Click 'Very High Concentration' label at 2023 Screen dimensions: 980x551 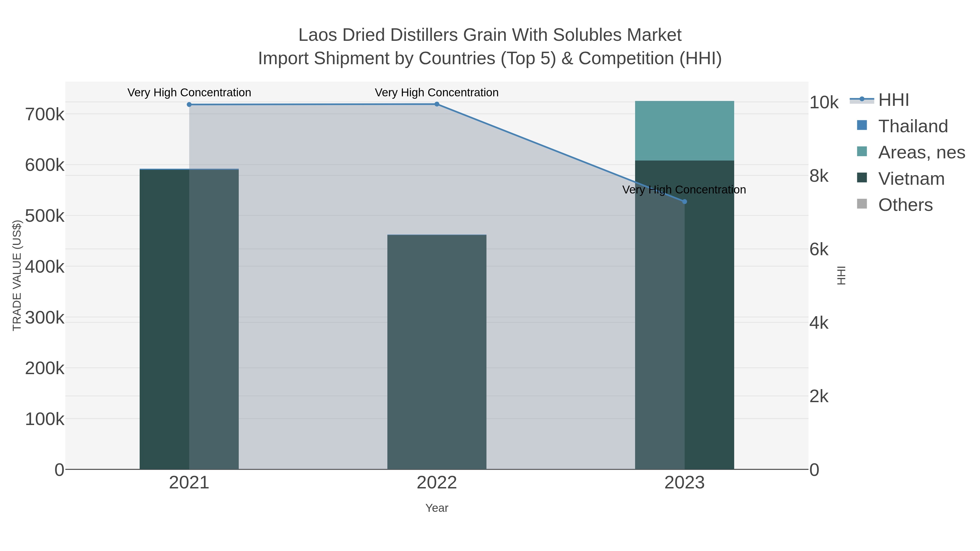coord(684,189)
